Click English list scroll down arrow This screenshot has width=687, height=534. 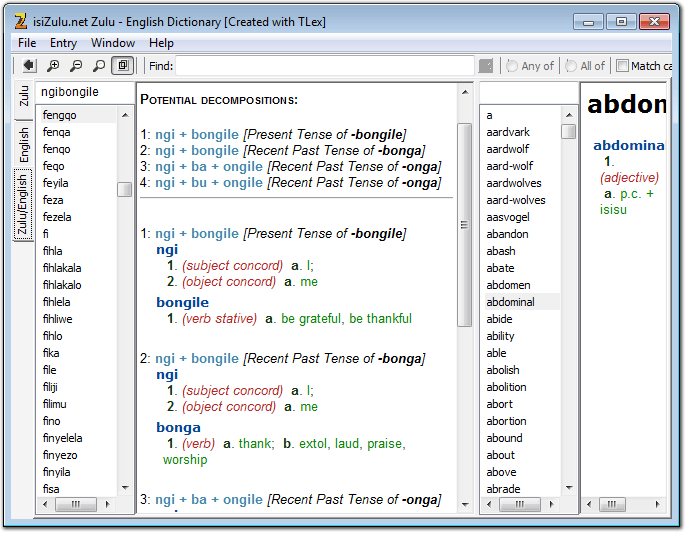point(569,488)
